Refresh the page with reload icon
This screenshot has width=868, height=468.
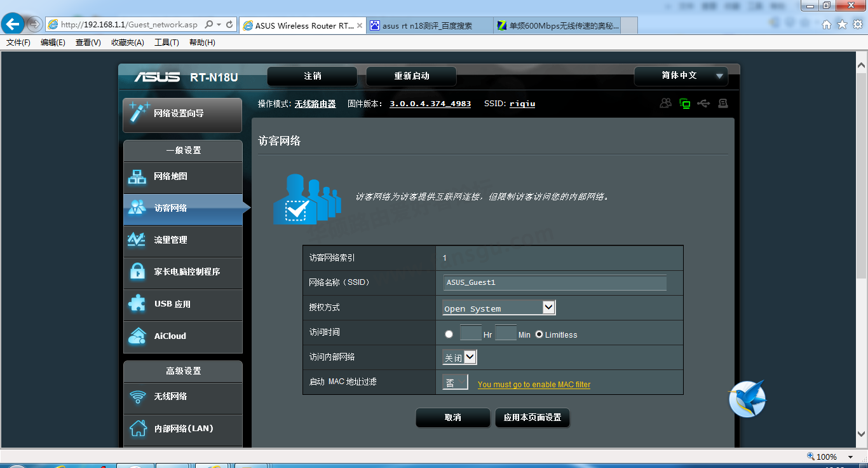229,25
